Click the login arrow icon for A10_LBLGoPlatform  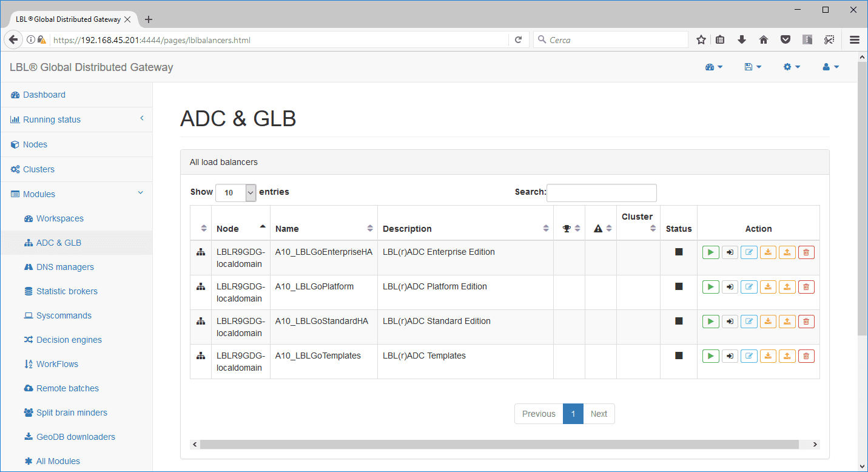point(730,287)
